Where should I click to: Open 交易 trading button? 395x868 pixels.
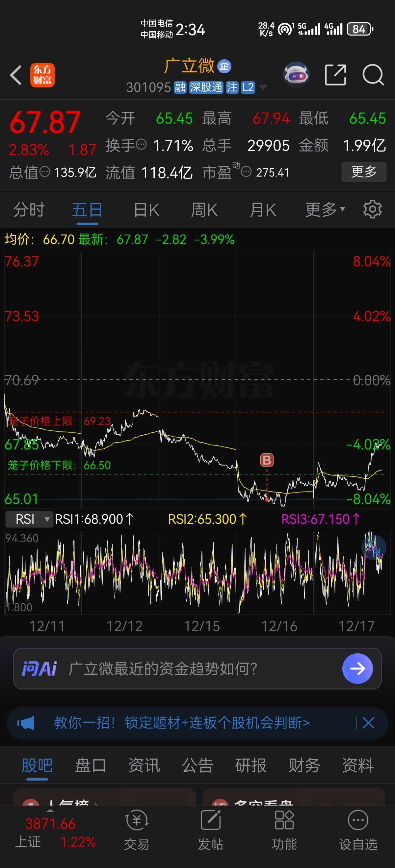[137, 830]
